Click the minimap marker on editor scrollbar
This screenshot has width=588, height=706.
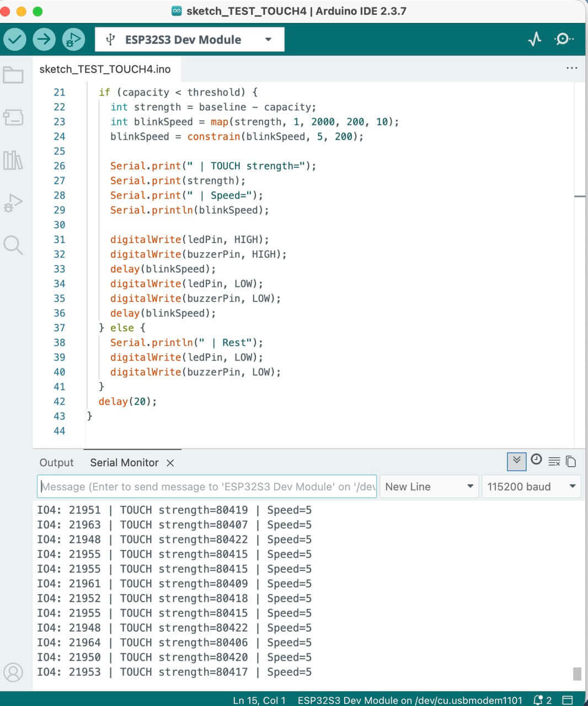(x=579, y=196)
